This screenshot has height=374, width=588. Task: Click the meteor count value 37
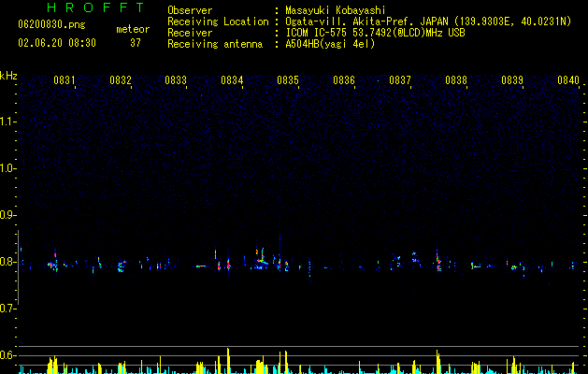136,43
